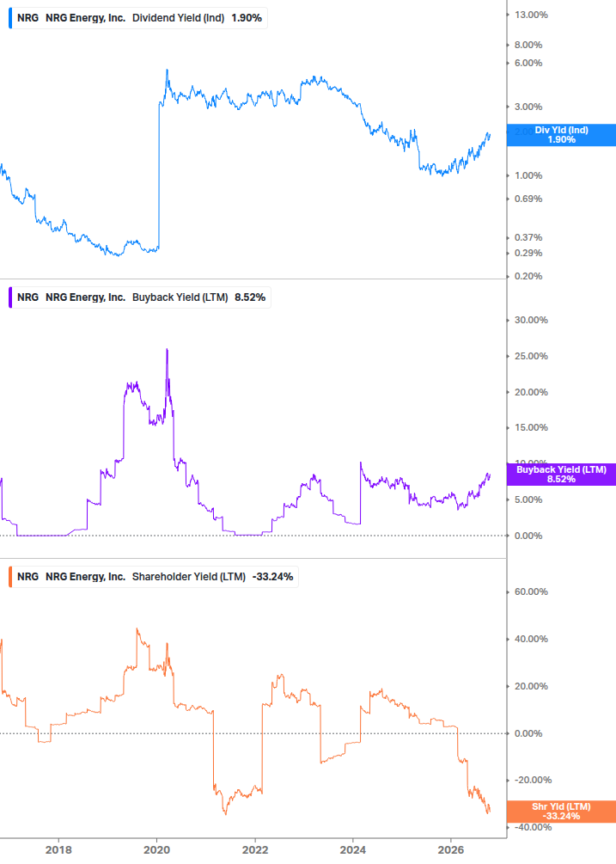Viewport: 616px width, 864px height.
Task: Select the orange Shr Yld (LTM) -33.24% axis tag
Action: tap(561, 811)
